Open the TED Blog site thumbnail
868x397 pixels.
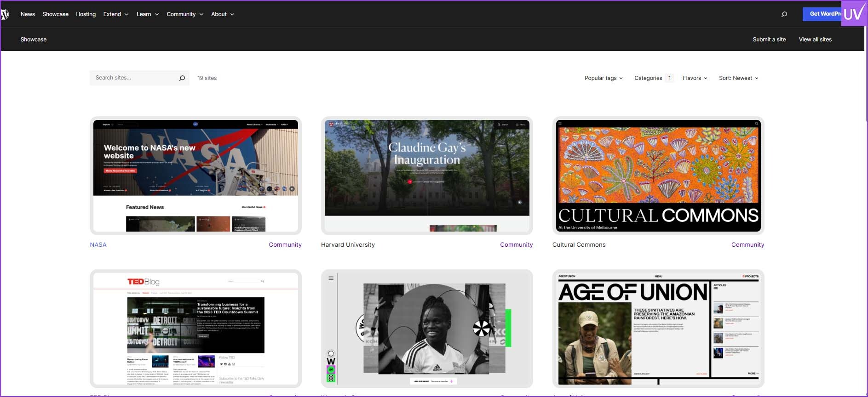click(x=195, y=329)
